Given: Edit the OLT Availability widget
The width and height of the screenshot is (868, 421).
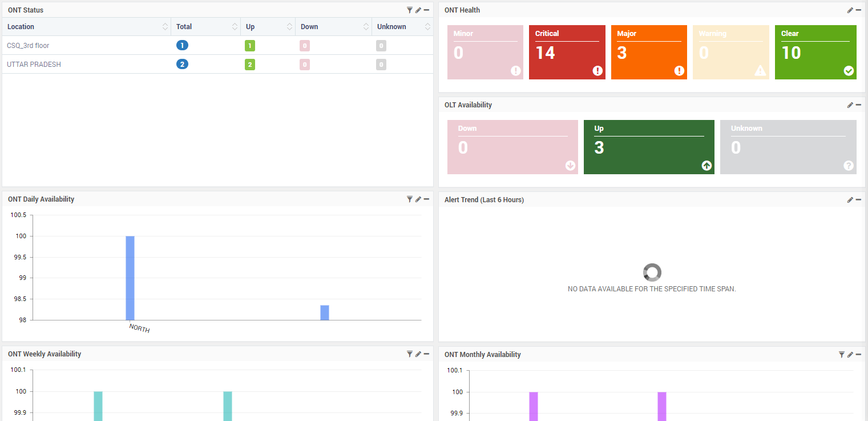Looking at the screenshot, I should point(850,105).
